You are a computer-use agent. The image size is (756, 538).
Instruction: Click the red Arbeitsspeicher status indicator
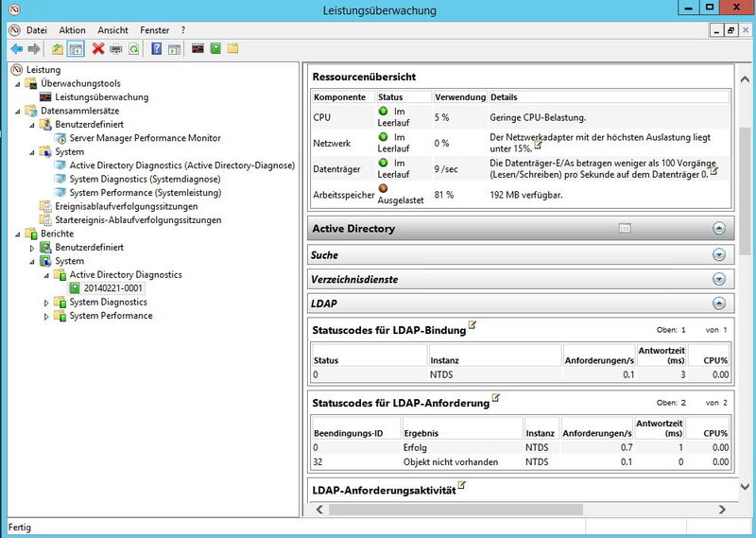pos(384,188)
